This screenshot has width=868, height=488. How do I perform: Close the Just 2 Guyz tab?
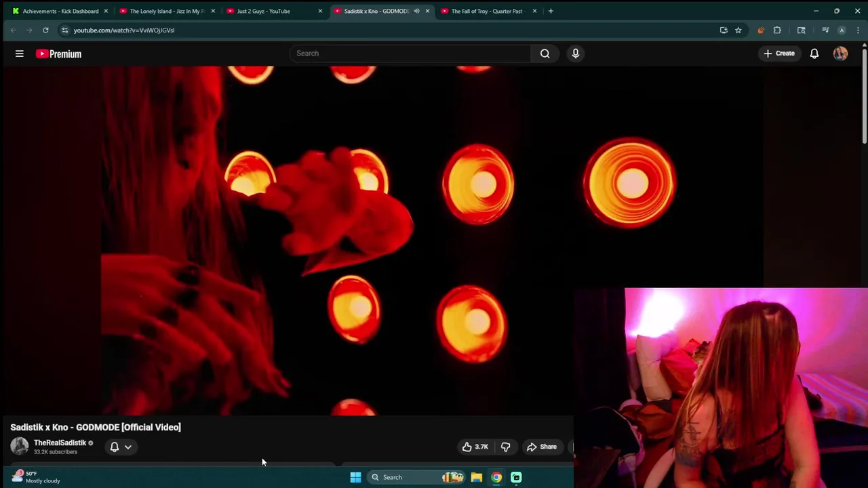click(x=320, y=11)
